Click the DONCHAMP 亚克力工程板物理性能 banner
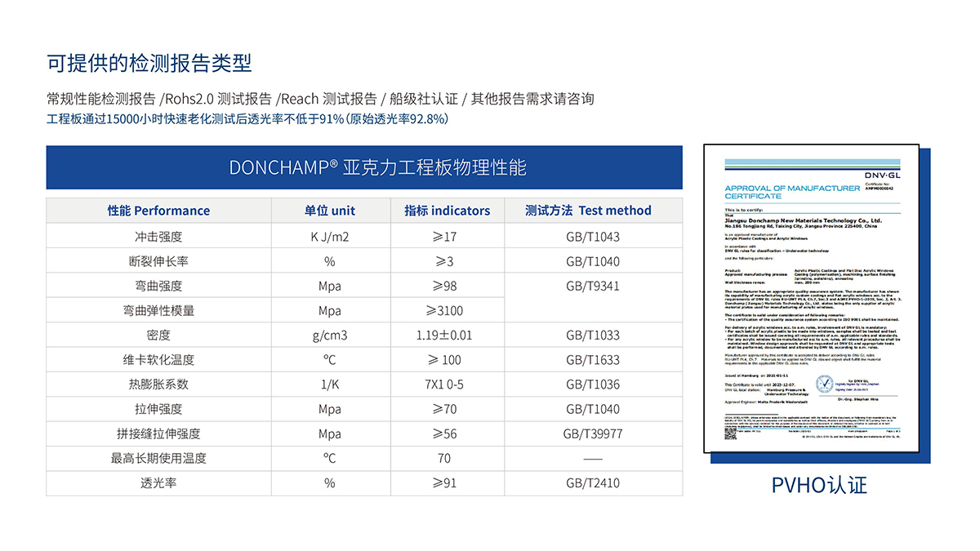Image resolution: width=980 pixels, height=551 pixels. click(x=364, y=167)
